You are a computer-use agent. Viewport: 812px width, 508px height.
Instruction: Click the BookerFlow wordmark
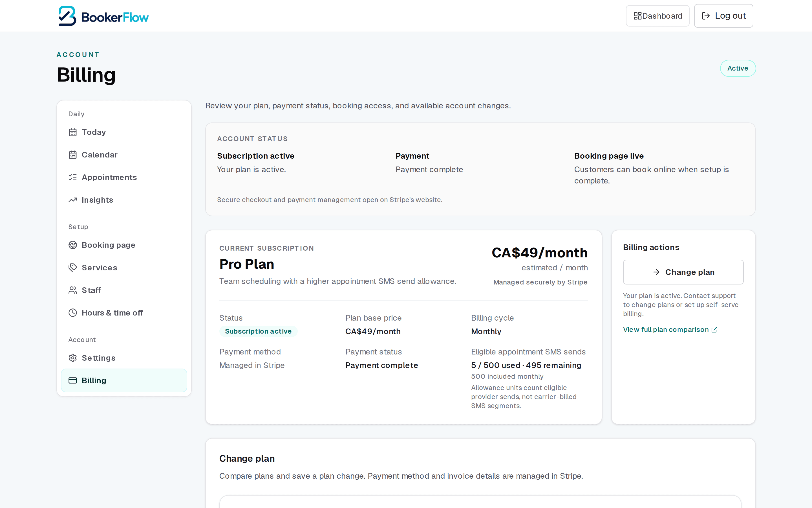115,17
